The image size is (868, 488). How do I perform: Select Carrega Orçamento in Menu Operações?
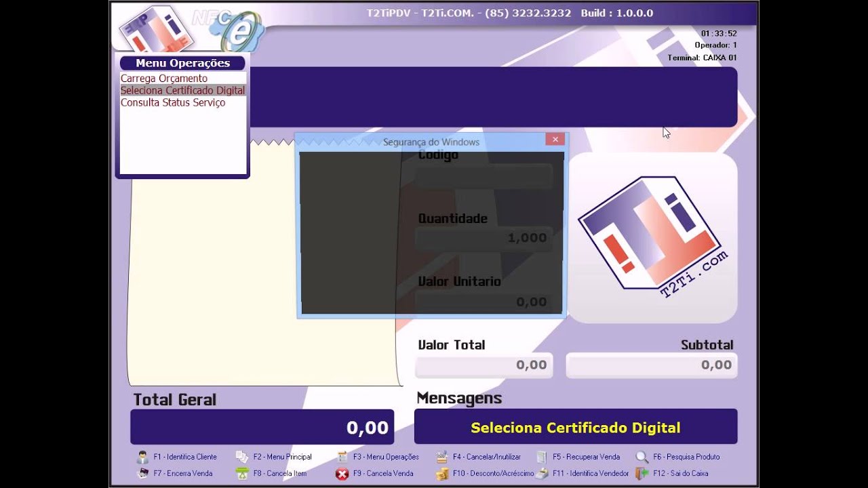pos(164,79)
